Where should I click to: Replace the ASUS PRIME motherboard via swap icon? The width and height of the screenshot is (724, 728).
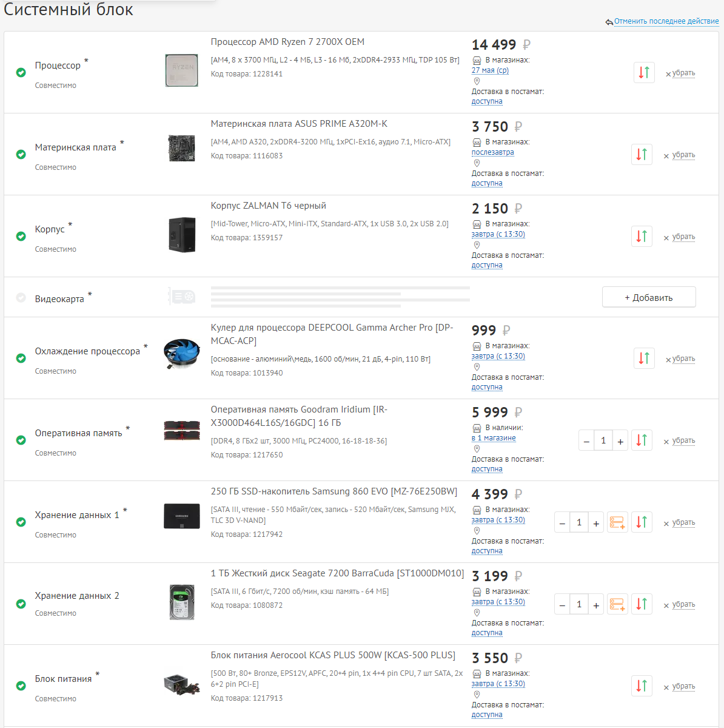(642, 155)
